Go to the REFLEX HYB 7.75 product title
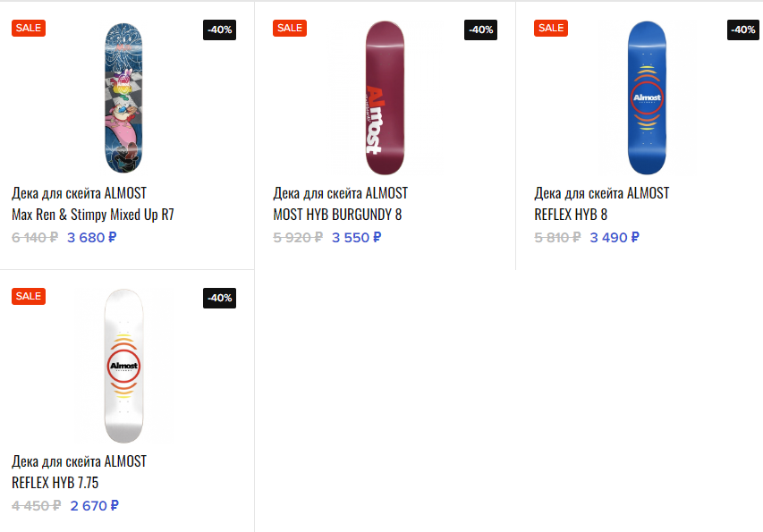Image resolution: width=763 pixels, height=532 pixels. pyautogui.click(x=55, y=483)
